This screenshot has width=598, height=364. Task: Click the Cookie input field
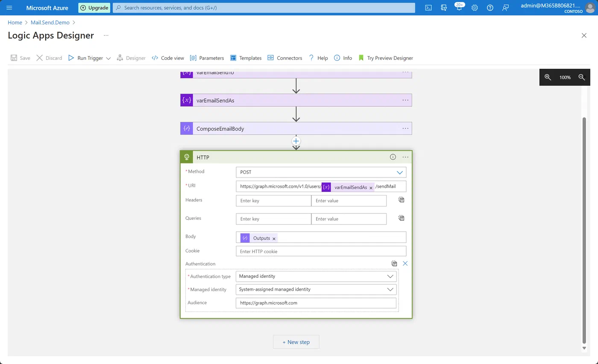[x=321, y=251]
